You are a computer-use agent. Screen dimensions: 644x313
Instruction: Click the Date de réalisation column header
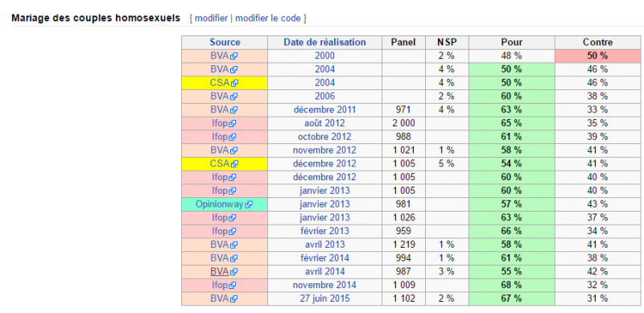pyautogui.click(x=324, y=43)
